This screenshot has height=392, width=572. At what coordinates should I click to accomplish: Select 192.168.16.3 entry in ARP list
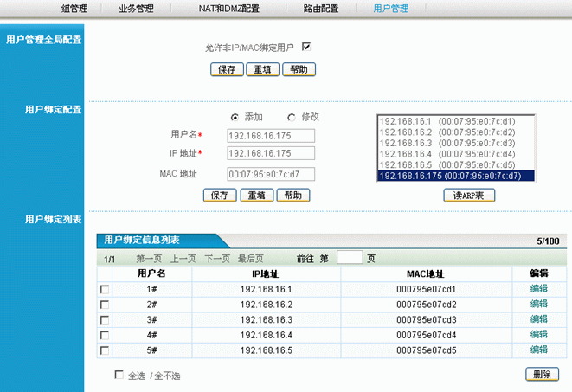click(x=447, y=143)
